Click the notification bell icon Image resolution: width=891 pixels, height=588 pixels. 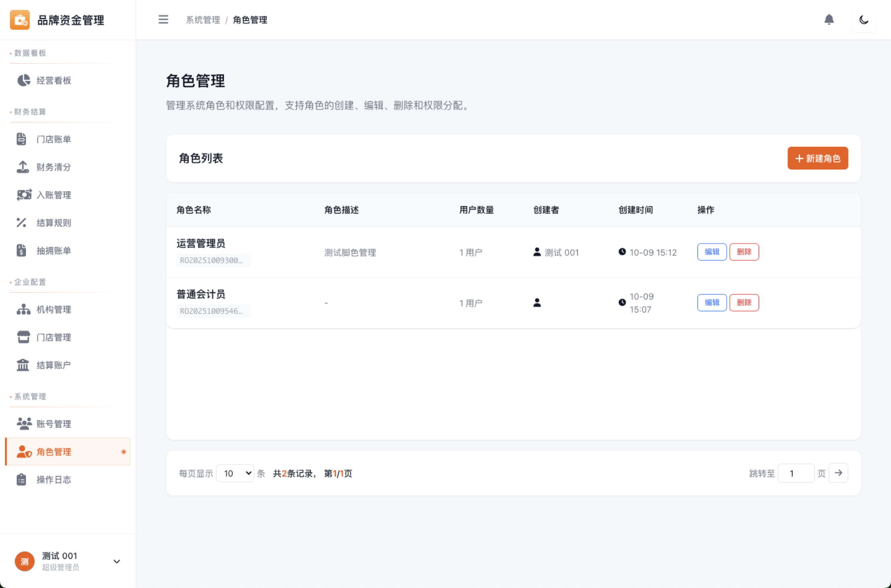[x=829, y=19]
